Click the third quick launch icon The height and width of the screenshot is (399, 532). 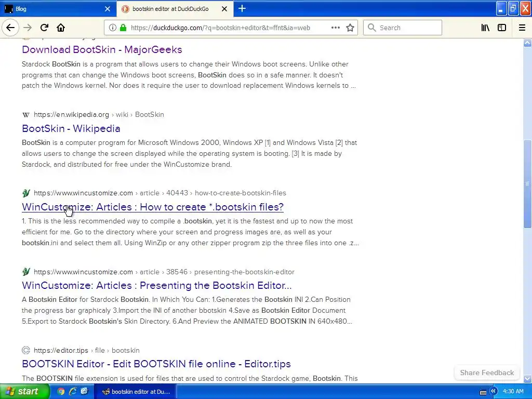pyautogui.click(x=84, y=392)
